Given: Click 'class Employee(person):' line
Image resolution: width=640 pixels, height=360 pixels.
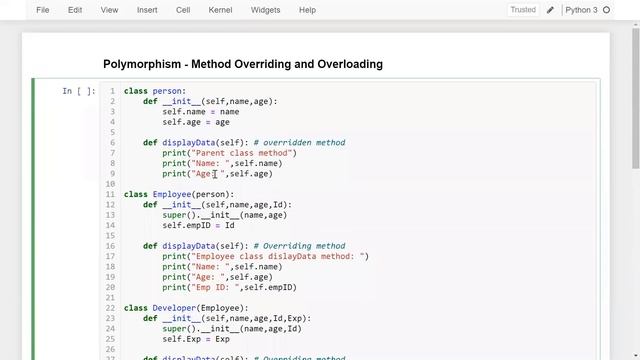Looking at the screenshot, I should [x=179, y=194].
